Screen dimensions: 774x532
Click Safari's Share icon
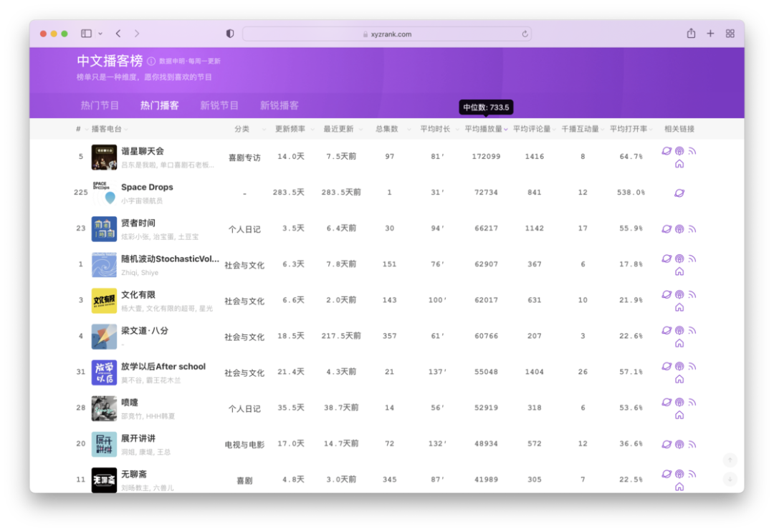click(691, 34)
